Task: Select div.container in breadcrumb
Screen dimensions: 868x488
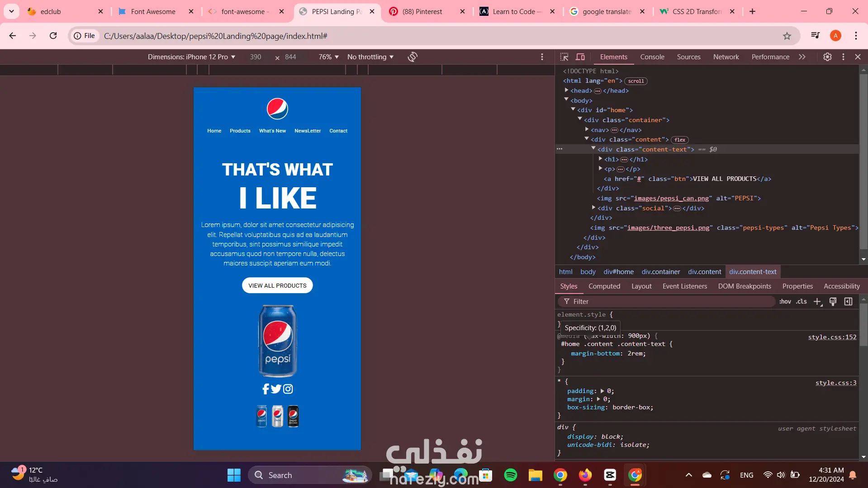Action: (660, 272)
